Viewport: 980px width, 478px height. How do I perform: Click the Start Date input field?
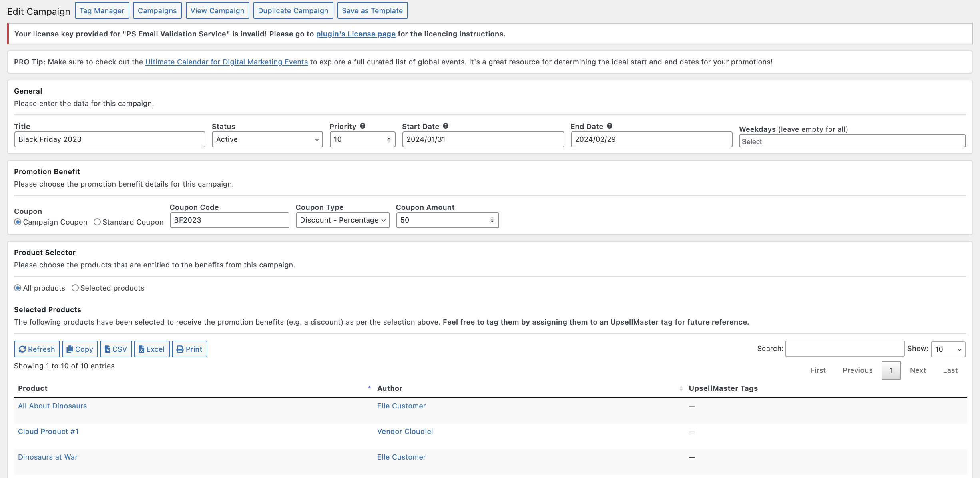(x=483, y=139)
